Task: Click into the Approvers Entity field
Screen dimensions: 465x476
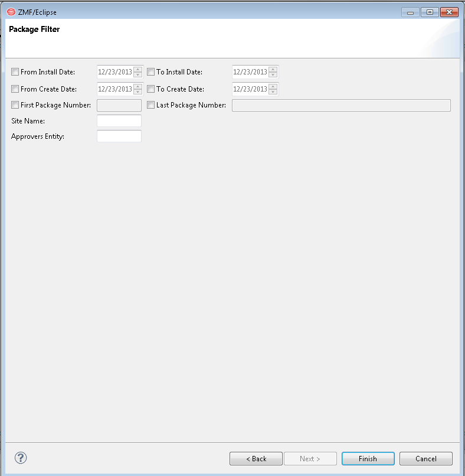Action: [119, 136]
